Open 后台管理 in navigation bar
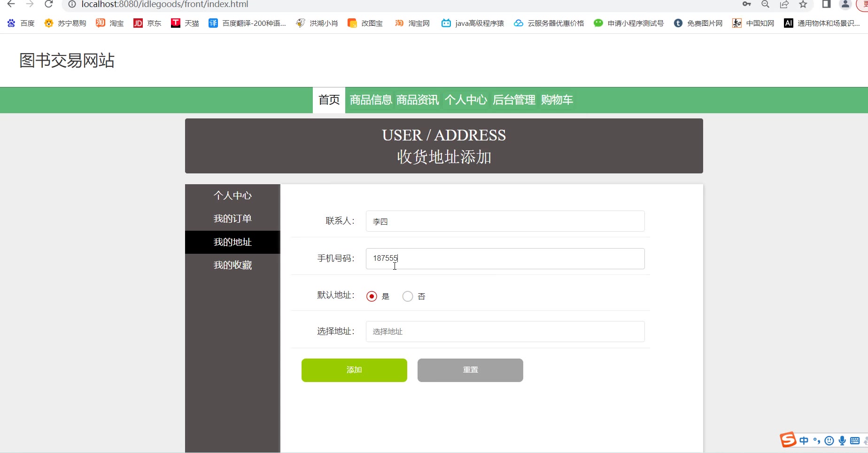 [514, 100]
